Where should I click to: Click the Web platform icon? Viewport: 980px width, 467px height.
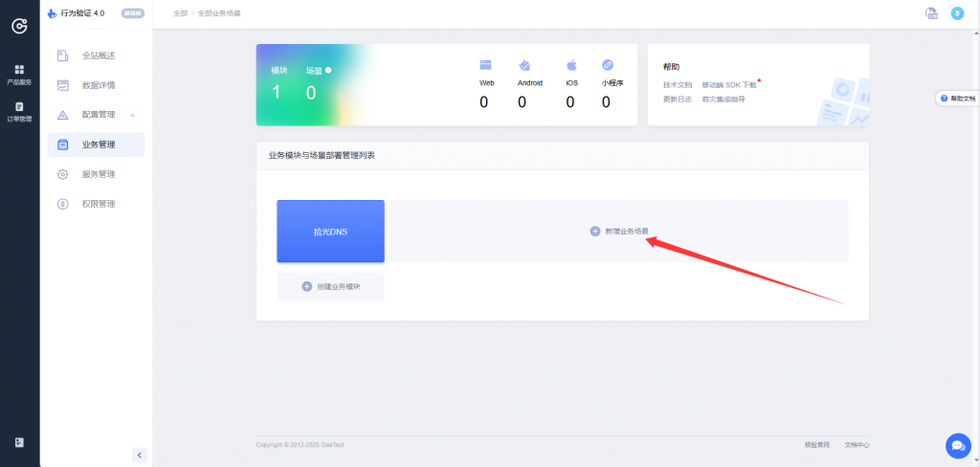click(x=485, y=65)
